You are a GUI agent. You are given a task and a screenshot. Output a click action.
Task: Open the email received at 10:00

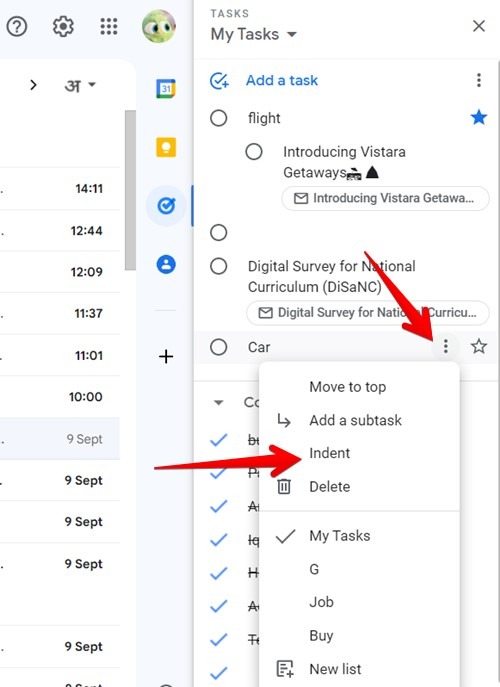60,397
